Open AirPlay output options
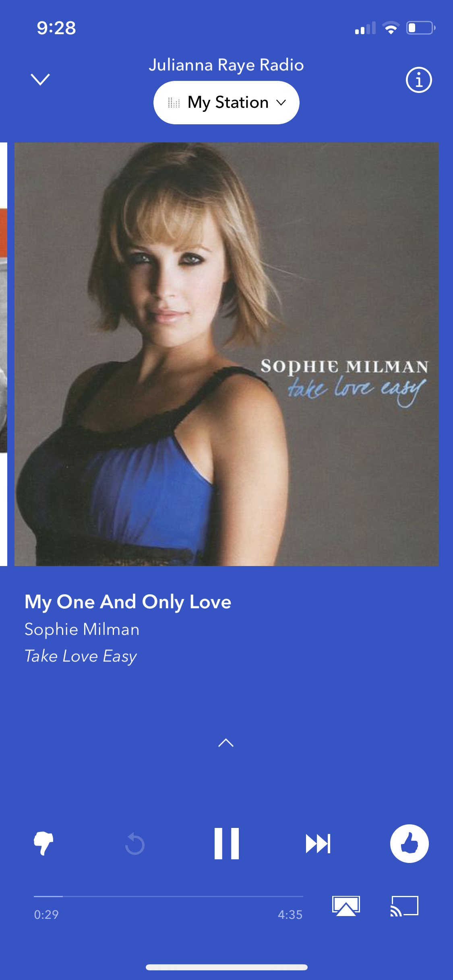The height and width of the screenshot is (980, 453). (346, 906)
